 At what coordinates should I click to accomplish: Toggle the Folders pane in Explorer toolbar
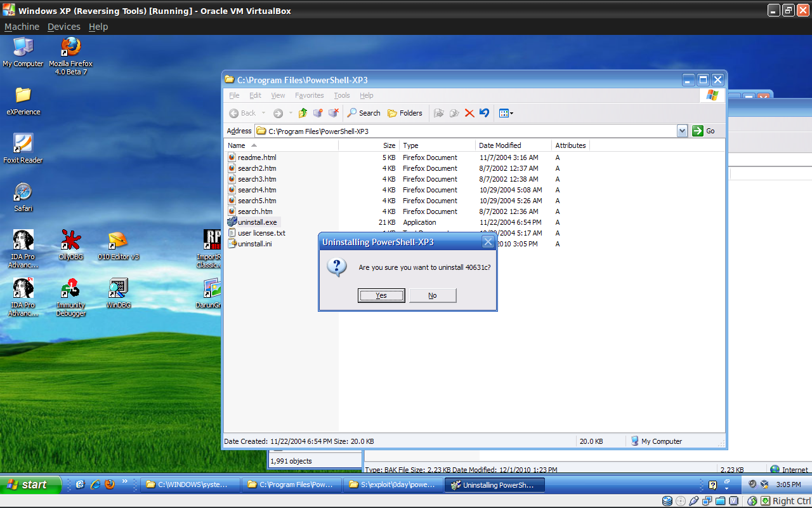[x=405, y=113]
